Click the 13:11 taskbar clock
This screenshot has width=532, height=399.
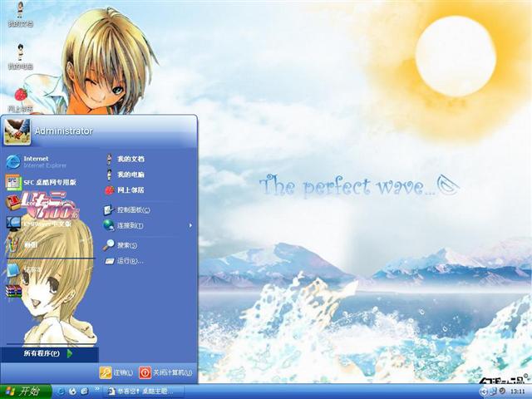(517, 392)
